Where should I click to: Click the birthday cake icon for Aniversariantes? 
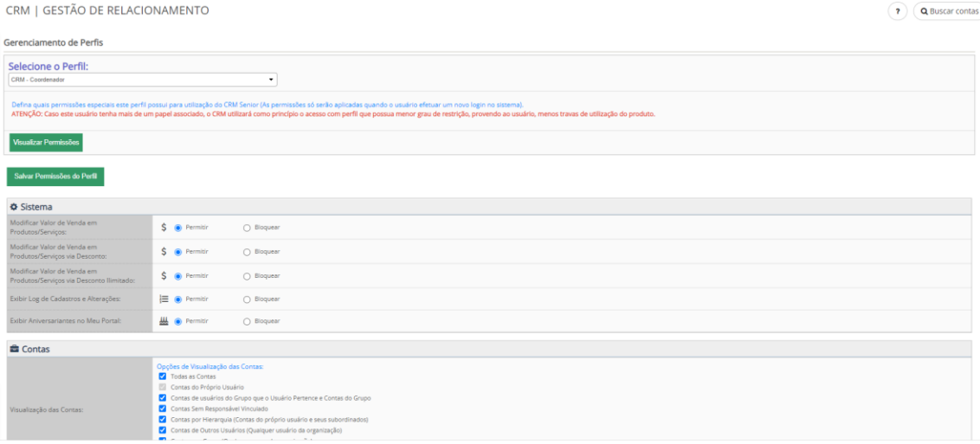click(x=164, y=321)
